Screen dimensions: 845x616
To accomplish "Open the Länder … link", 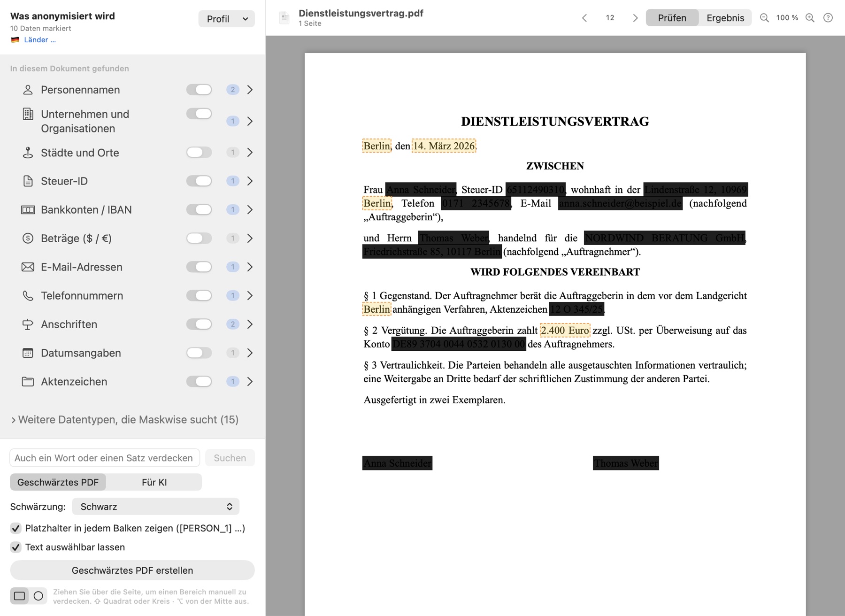I will [40, 40].
